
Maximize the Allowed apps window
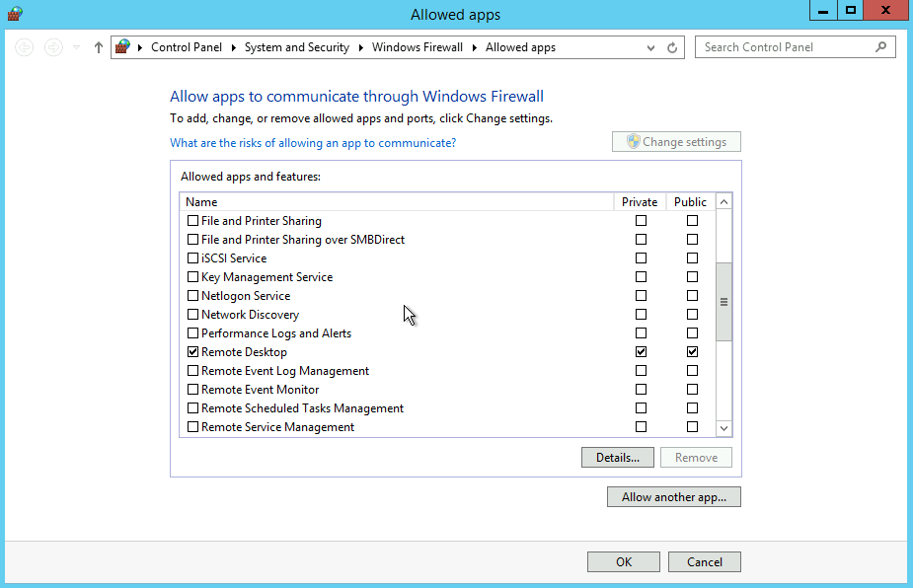[851, 11]
